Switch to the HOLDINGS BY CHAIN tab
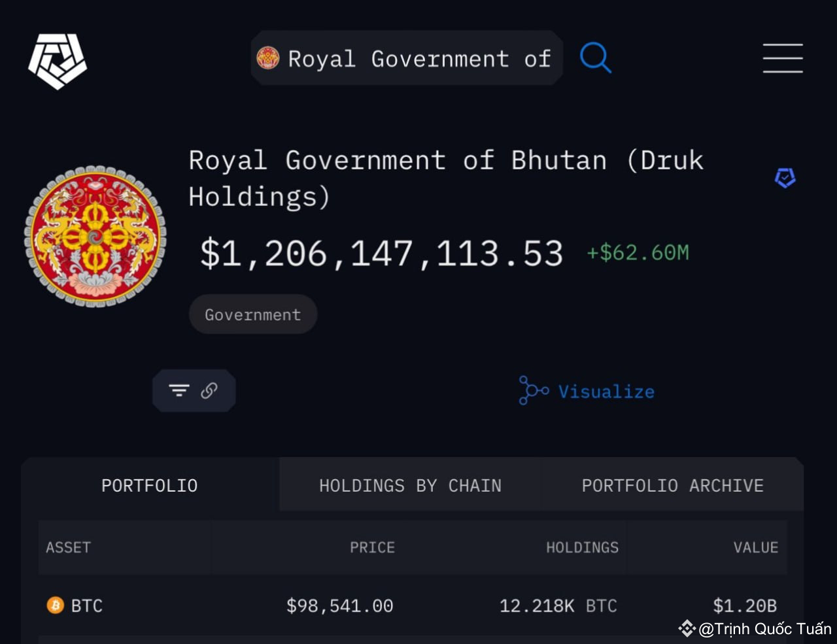Screen dimensions: 837x644 [x=410, y=485]
